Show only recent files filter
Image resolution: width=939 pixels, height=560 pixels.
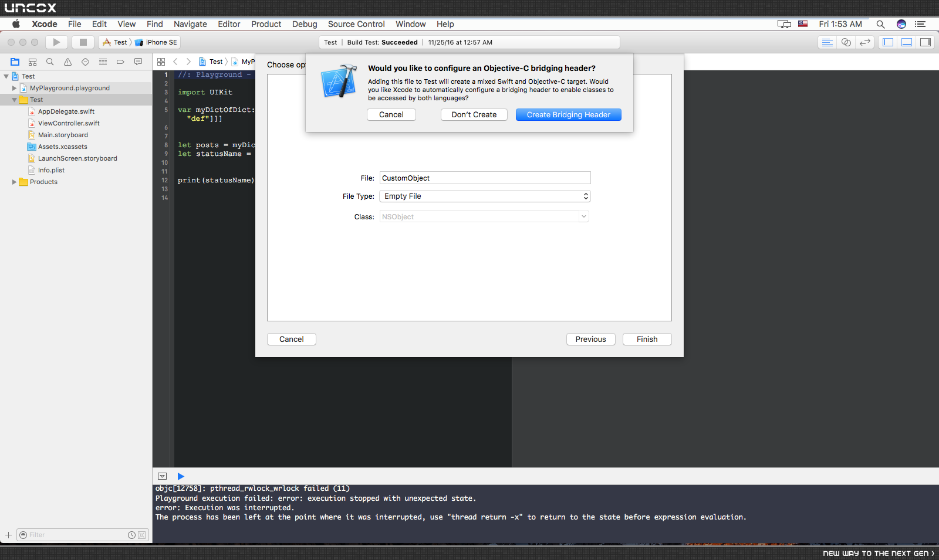tap(132, 535)
